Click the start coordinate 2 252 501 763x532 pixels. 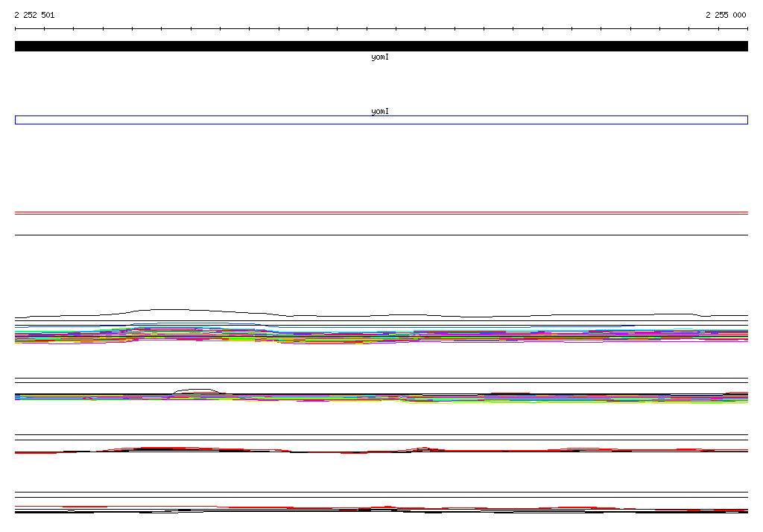[x=34, y=15]
